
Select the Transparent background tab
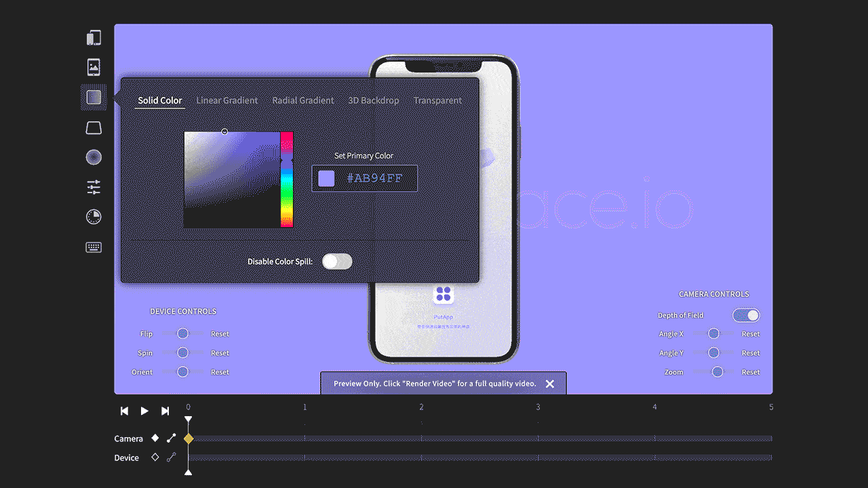(x=437, y=100)
